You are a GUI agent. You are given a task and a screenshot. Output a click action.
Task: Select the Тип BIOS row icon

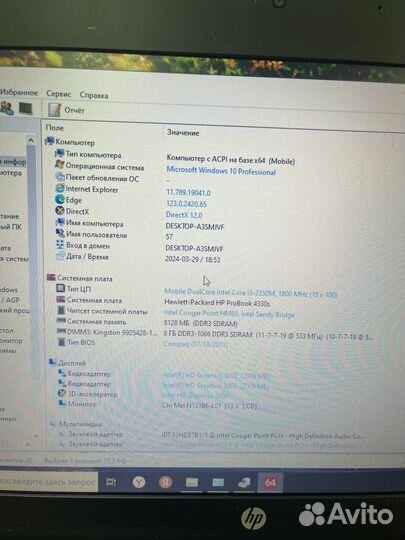pos(62,342)
